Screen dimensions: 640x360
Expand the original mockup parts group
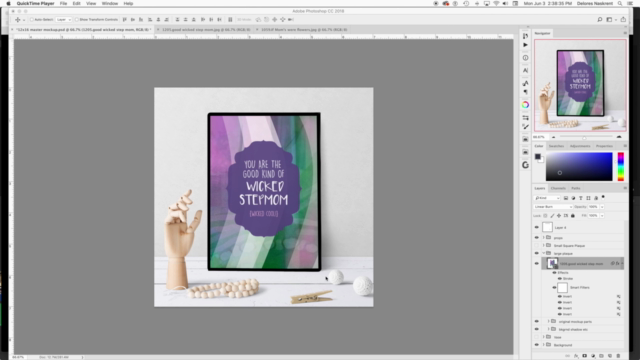549,322
